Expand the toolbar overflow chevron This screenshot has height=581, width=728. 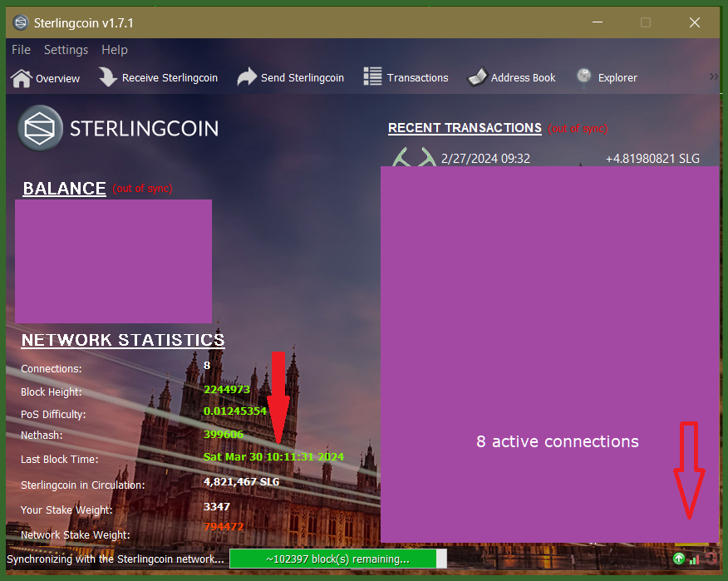pos(714,76)
